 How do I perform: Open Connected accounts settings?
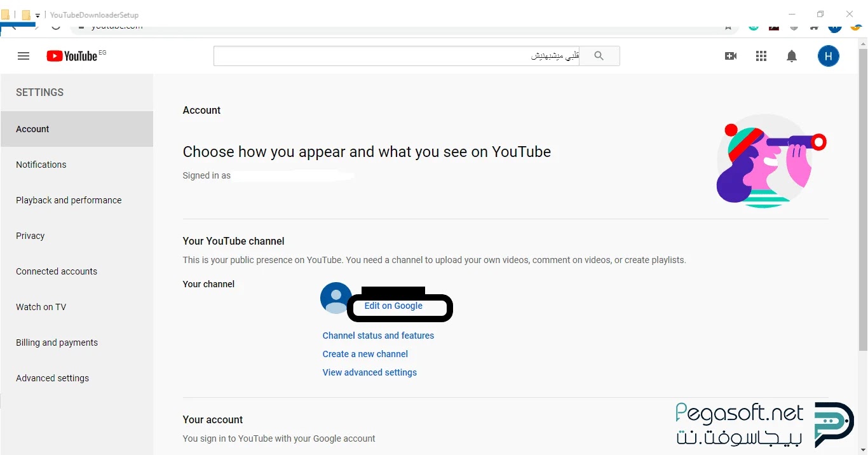[77, 271]
